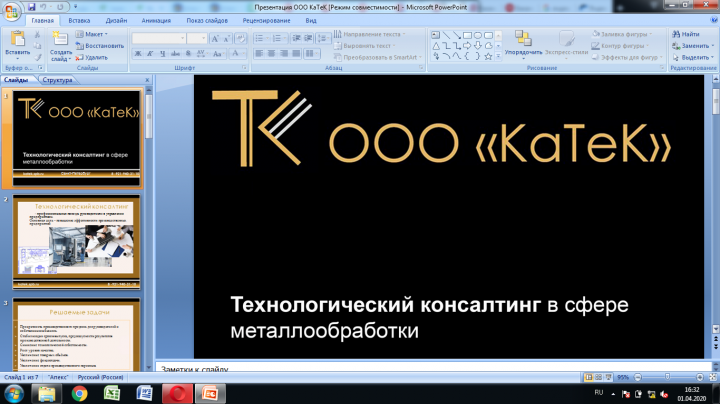Click the Восстановить reset button

100,46
